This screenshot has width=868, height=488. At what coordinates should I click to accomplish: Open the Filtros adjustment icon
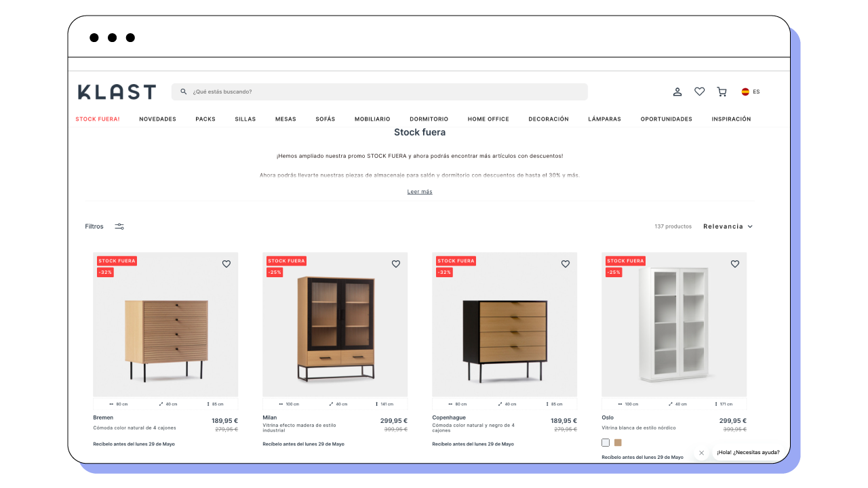(x=119, y=226)
